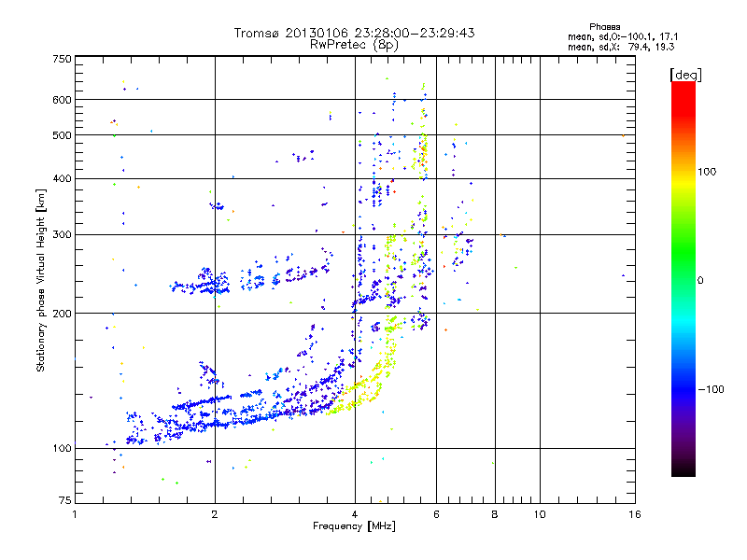Click the x-axis label 'Frequency [MHz]'
Image resolution: width=747 pixels, height=560 pixels.
(x=354, y=526)
